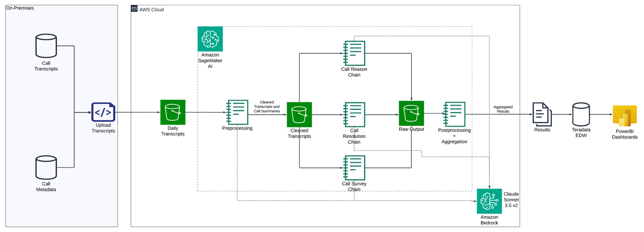Image resolution: width=644 pixels, height=232 pixels.
Task: Select the Aggregated Results arrow label
Action: click(x=503, y=109)
